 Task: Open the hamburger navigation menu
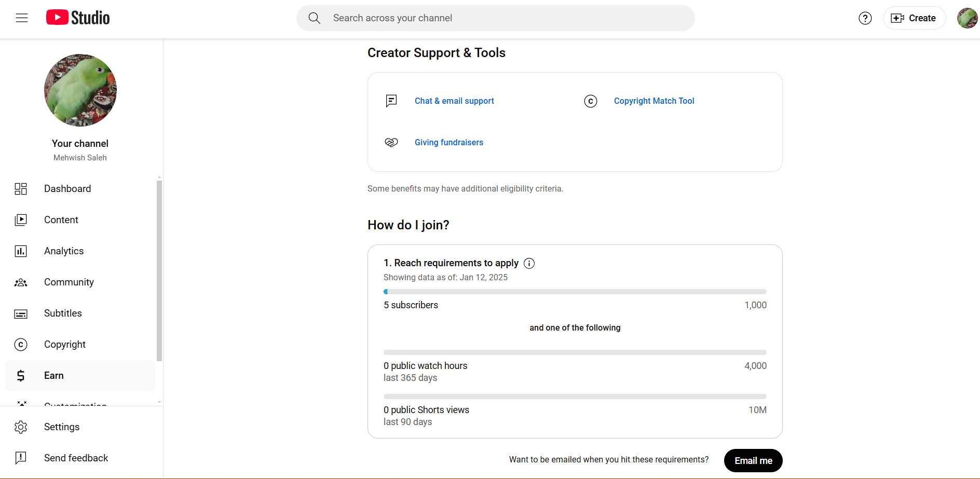click(22, 18)
